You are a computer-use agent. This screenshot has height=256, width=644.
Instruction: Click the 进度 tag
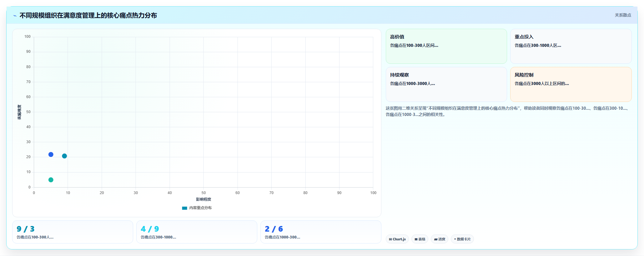click(440, 239)
